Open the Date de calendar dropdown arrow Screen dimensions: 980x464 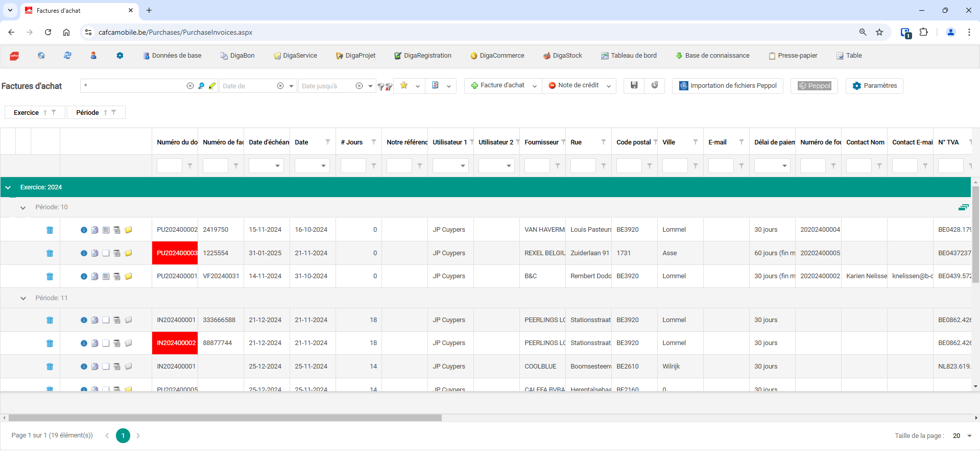click(x=291, y=86)
